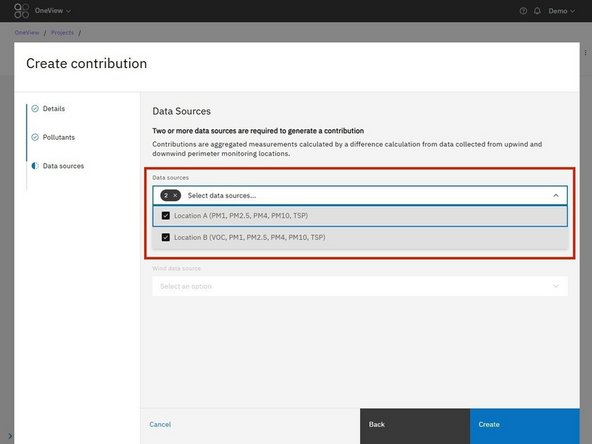Uncheck the Location B checkbox

tap(166, 237)
